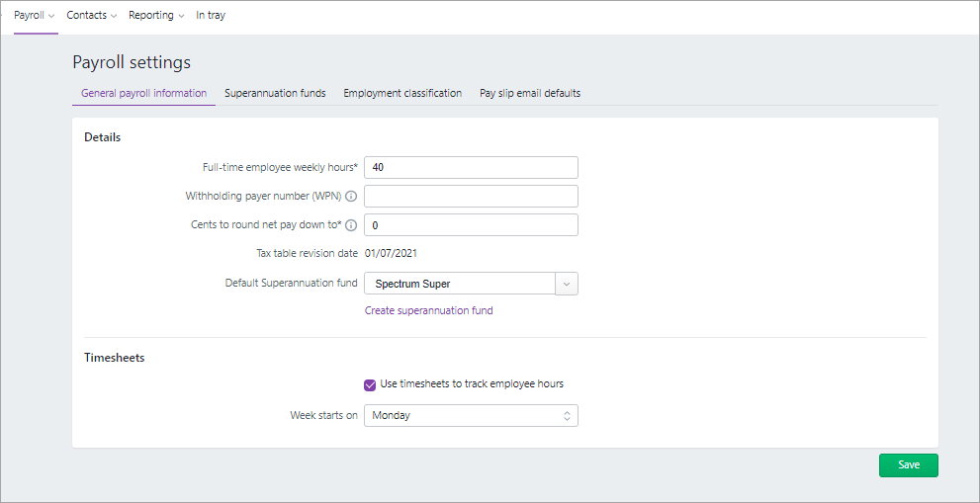Open the Employment classification tab
Viewport: 980px width, 503px height.
coord(402,94)
